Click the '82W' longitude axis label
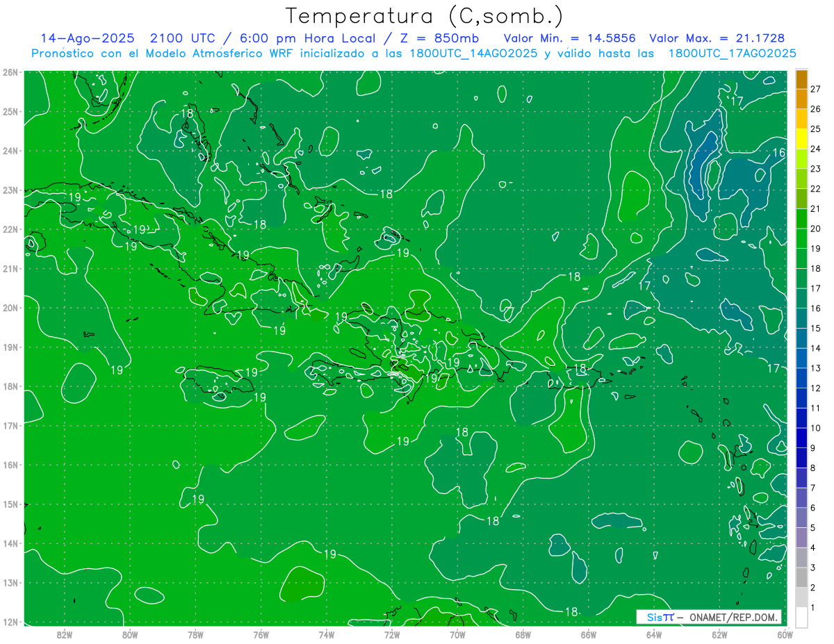Viewport: 834px width, 644px height. (x=65, y=634)
